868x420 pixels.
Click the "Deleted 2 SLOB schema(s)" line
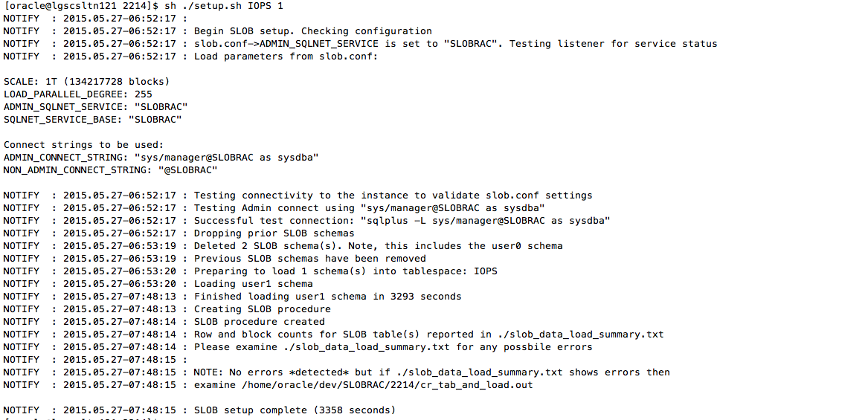click(x=378, y=246)
